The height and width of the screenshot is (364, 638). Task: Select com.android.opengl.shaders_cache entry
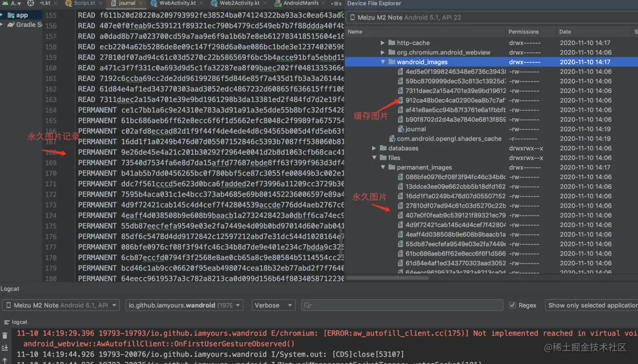coord(449,139)
